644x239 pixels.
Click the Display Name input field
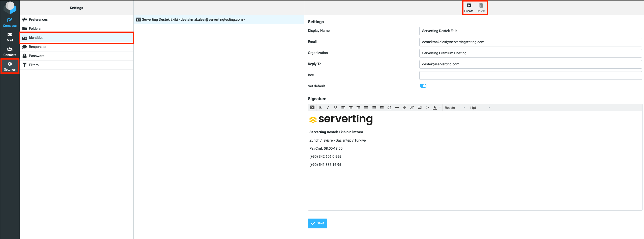point(531,31)
